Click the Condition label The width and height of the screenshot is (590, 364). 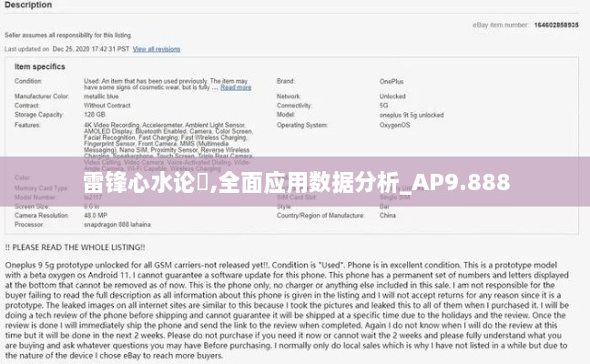[x=28, y=81]
